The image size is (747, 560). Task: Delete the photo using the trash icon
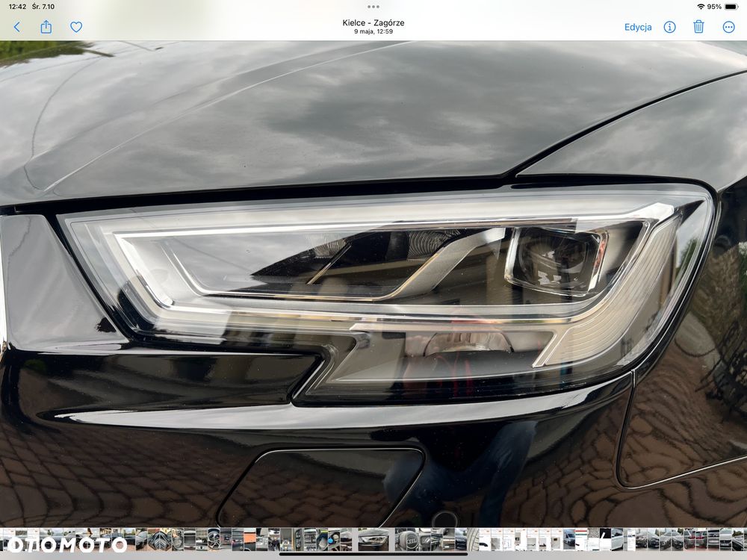tap(698, 27)
